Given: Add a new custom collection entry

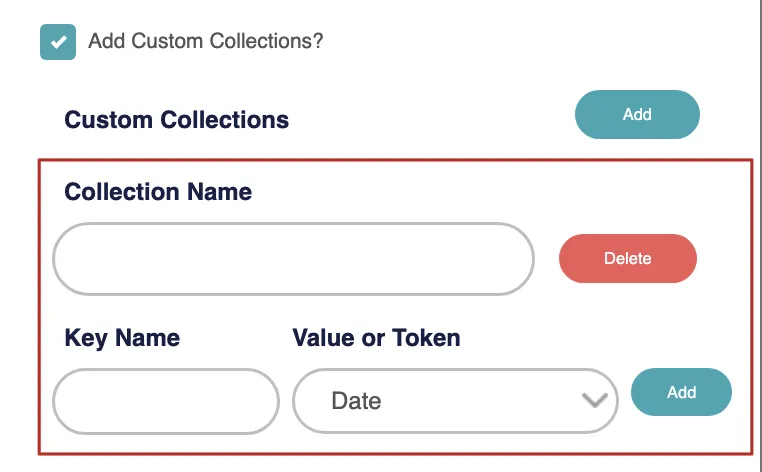Looking at the screenshot, I should click(x=637, y=114).
